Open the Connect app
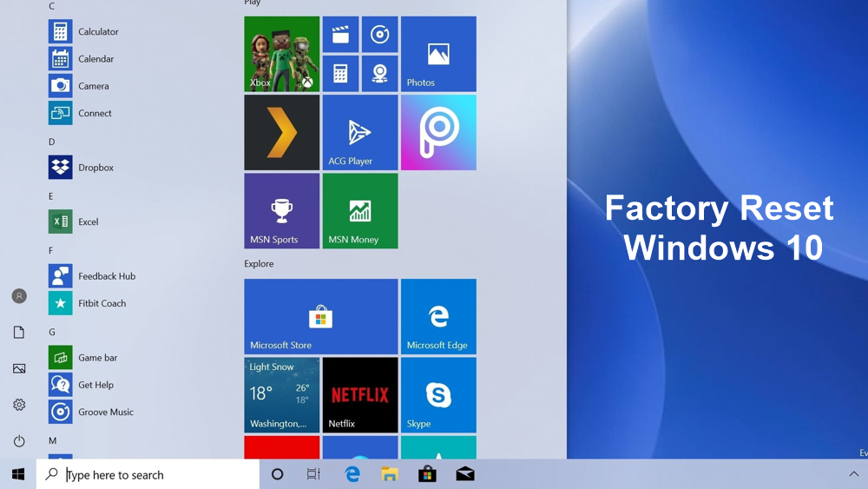 point(80,113)
